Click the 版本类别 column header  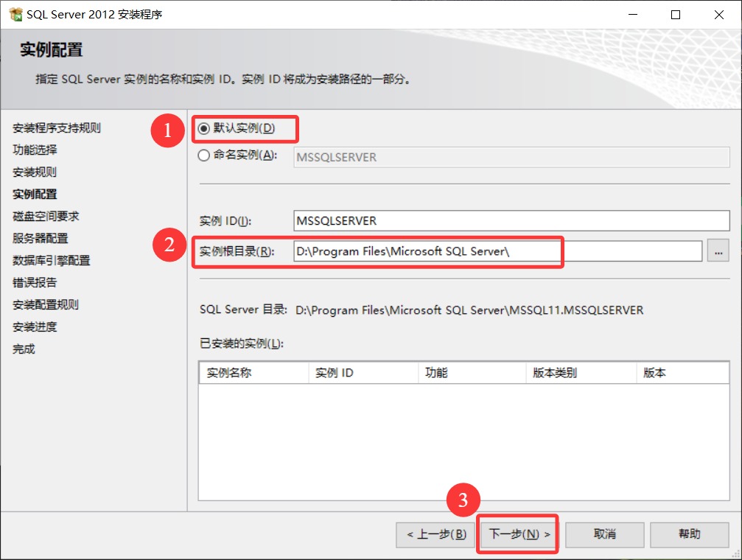581,373
